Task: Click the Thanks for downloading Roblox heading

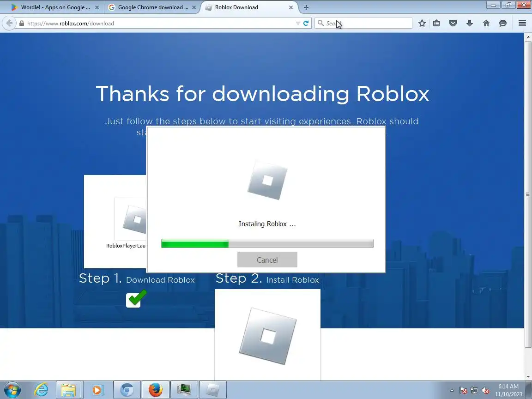Action: [x=263, y=94]
